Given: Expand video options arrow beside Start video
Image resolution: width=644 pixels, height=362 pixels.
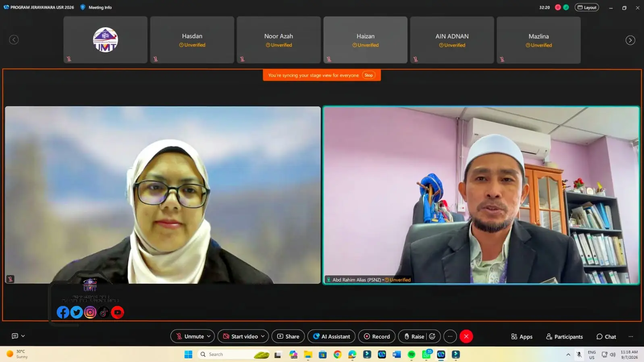Looking at the screenshot, I should (263, 336).
